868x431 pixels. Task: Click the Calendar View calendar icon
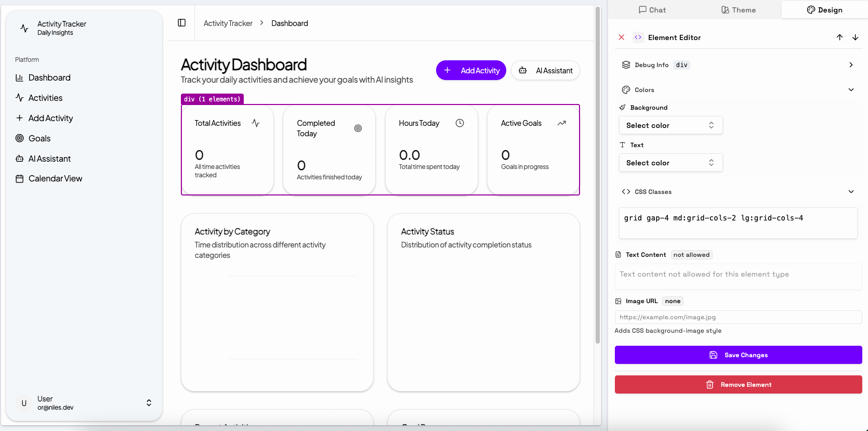19,179
